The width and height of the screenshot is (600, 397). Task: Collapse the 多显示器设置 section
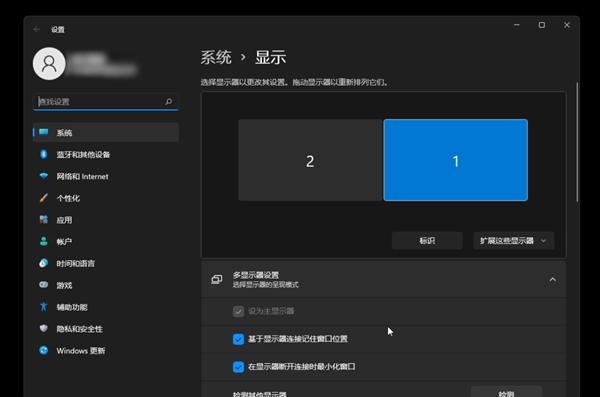(553, 279)
